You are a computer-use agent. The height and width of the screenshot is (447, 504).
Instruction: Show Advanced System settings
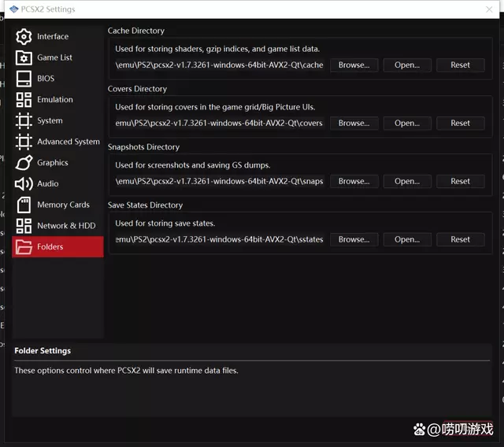57,142
